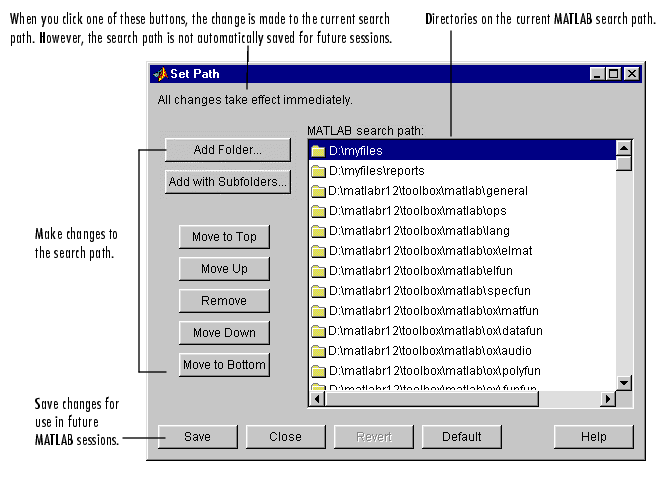Viewport: 668px width, 494px height.
Task: Minimize the Set Path window
Action: [x=597, y=74]
